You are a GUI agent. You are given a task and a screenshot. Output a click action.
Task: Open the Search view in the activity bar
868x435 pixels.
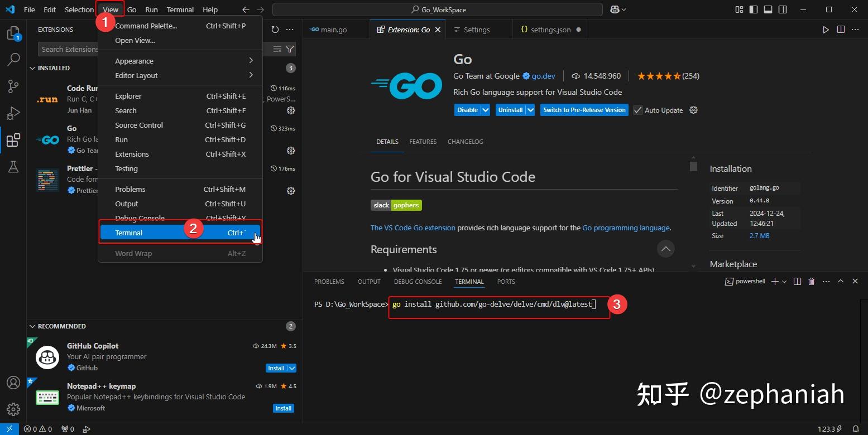(13, 59)
